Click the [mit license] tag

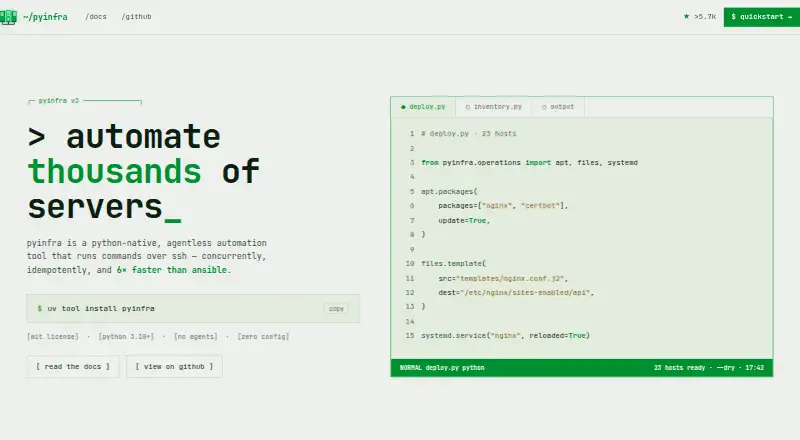click(x=53, y=336)
